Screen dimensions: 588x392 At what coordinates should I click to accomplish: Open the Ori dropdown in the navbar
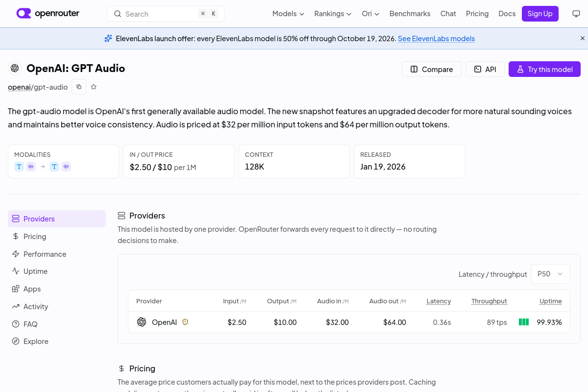tap(370, 14)
